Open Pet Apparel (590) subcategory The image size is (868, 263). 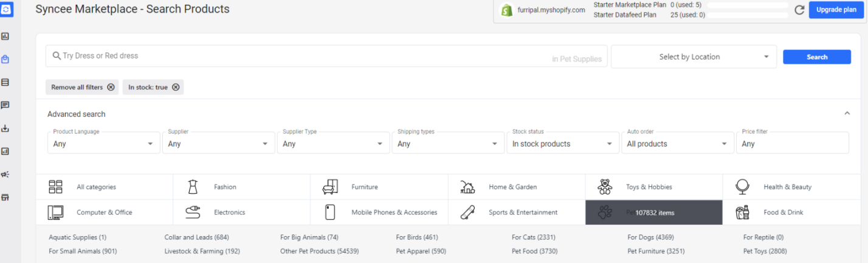421,251
